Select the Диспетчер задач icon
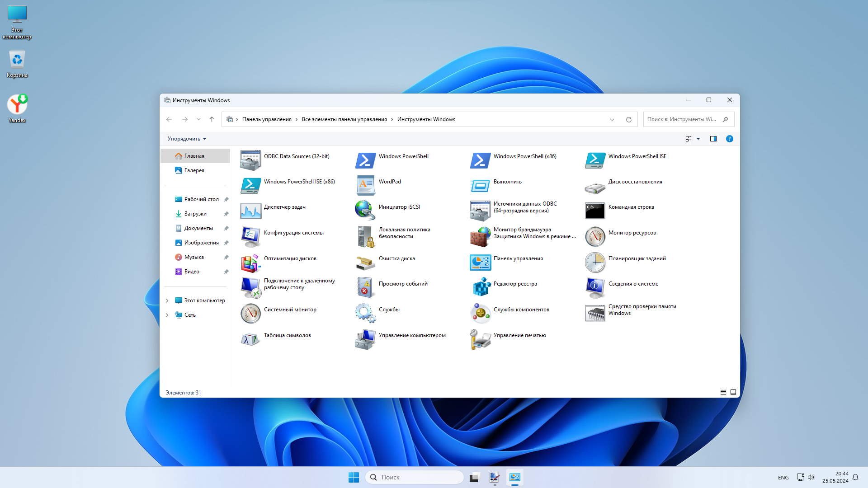The height and width of the screenshot is (488, 868). [x=250, y=211]
